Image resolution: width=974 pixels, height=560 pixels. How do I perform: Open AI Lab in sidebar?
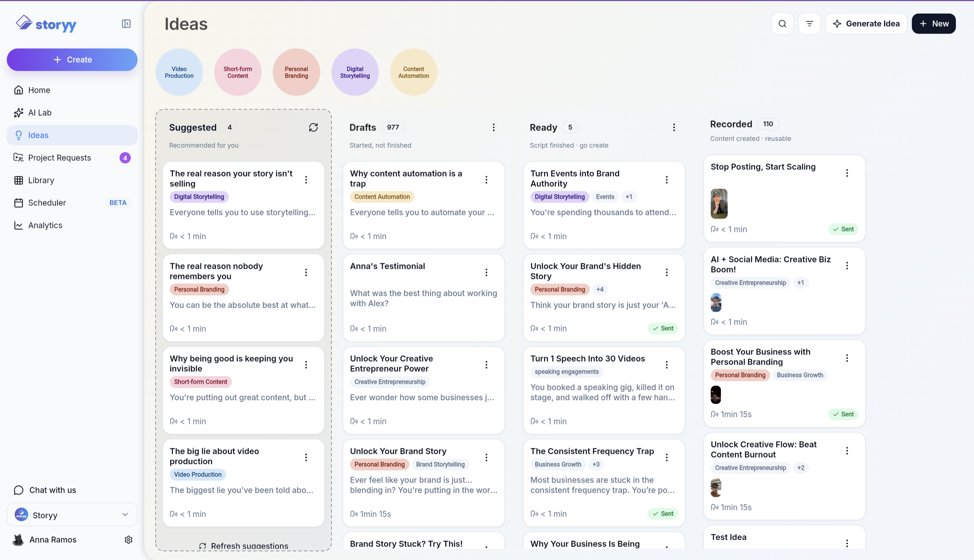[72, 113]
